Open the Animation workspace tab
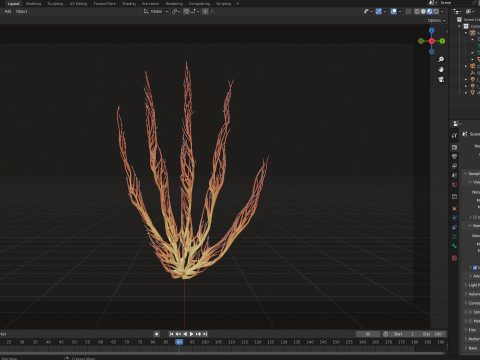480x360 pixels. (x=150, y=4)
